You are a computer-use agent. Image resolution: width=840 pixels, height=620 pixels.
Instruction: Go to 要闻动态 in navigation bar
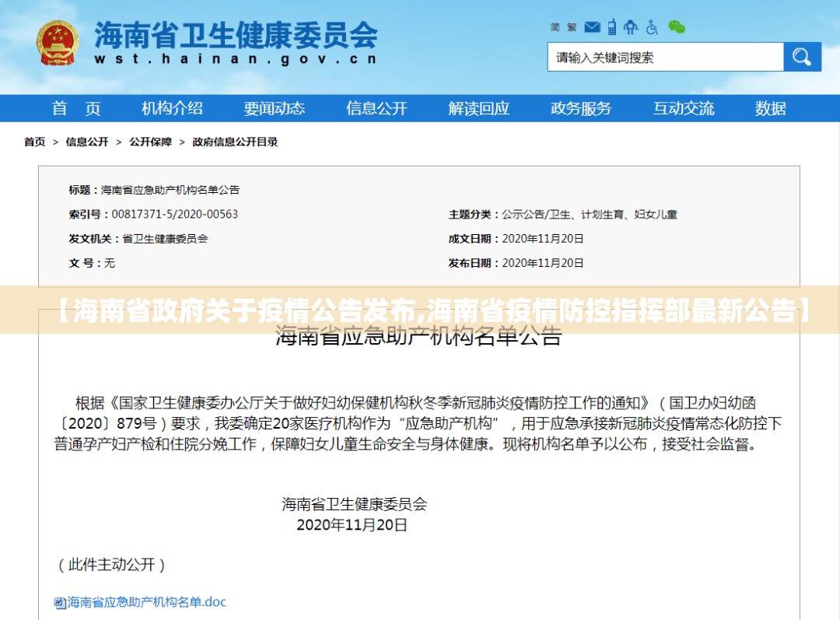[x=275, y=109]
